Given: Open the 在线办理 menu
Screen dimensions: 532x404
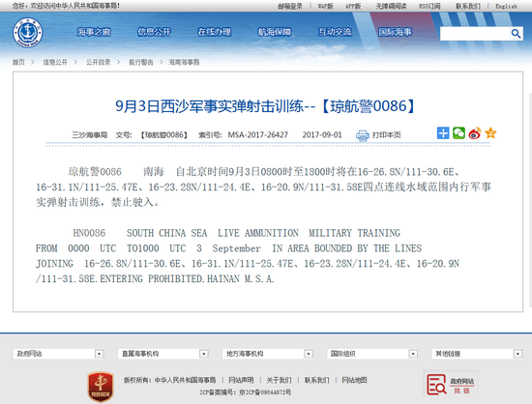Looking at the screenshot, I should click(214, 32).
